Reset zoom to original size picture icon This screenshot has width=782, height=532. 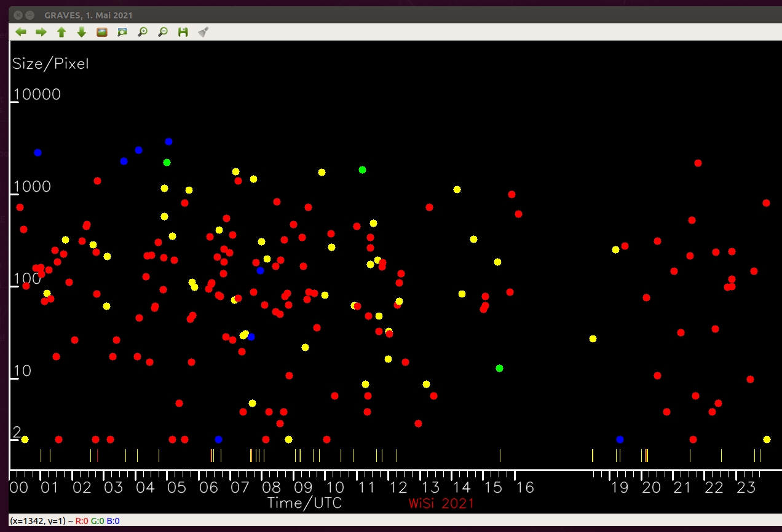tap(102, 32)
